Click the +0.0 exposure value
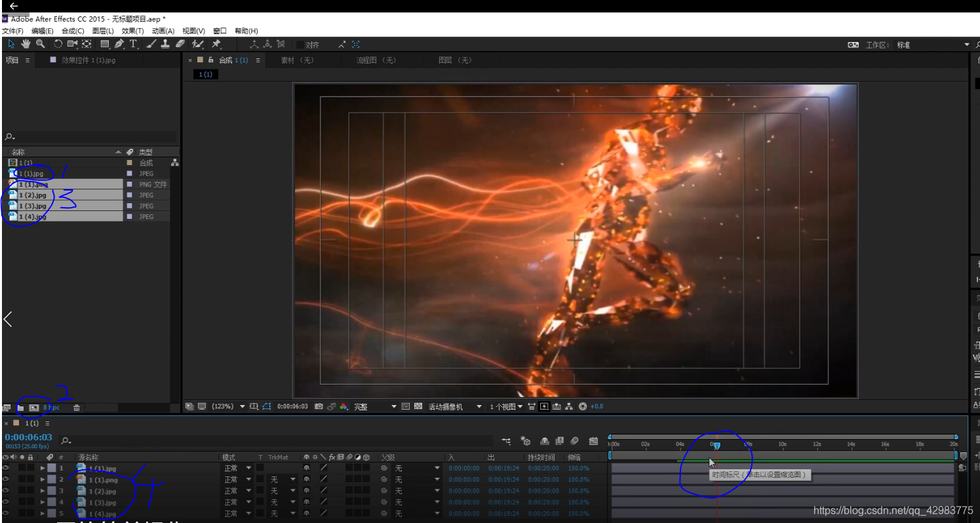Screen dimensions: 980x523 pyautogui.click(x=597, y=406)
